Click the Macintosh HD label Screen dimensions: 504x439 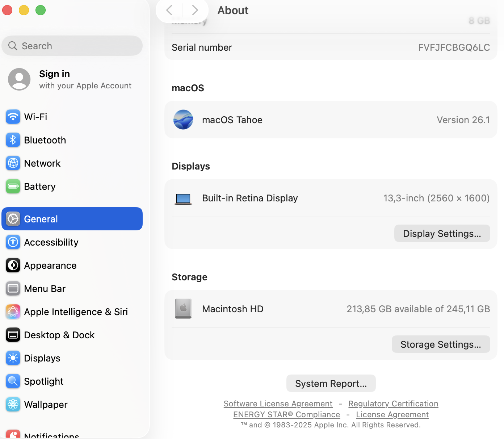click(x=233, y=309)
